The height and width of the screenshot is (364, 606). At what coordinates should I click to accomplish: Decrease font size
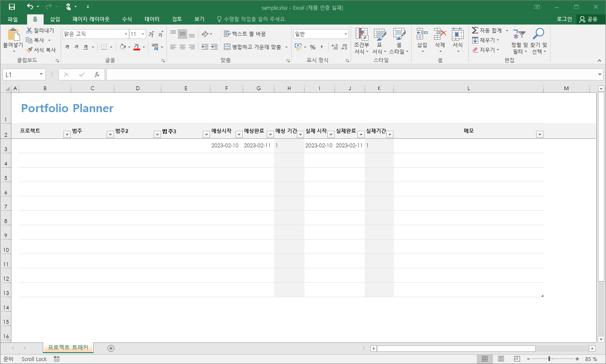[160, 34]
